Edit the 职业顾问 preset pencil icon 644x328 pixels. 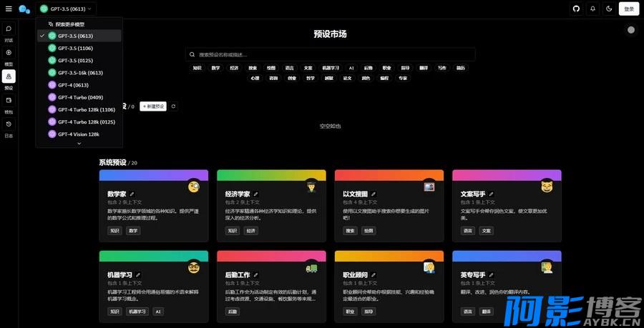tap(374, 274)
